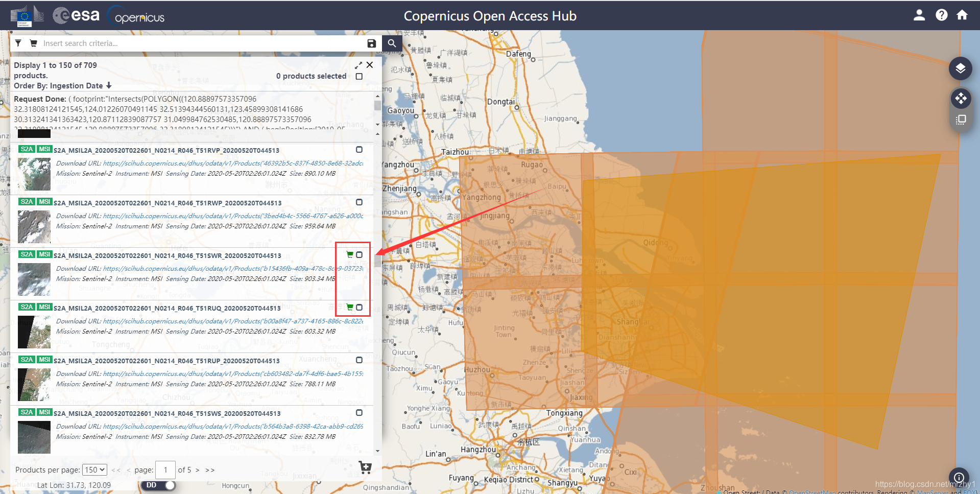Select T51SWR product checkbox
Image resolution: width=980 pixels, height=494 pixels.
(x=359, y=255)
